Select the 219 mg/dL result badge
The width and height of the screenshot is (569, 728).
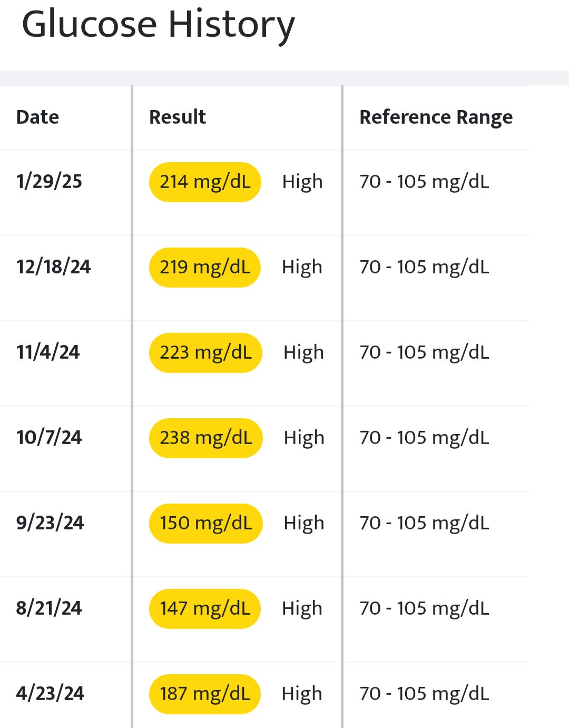(205, 268)
